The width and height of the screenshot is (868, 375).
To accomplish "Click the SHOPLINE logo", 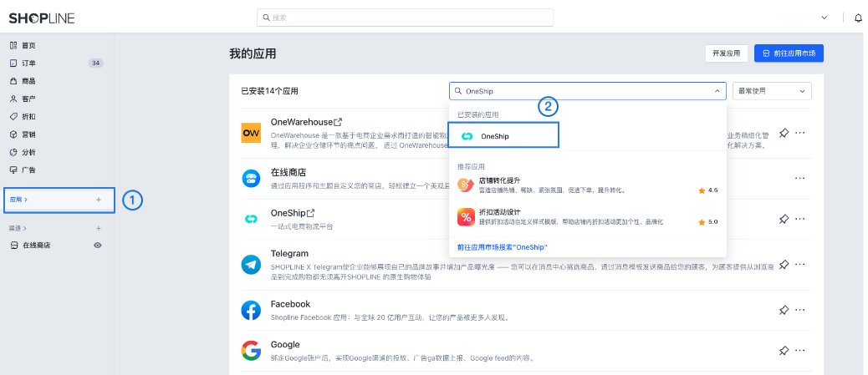I will coord(42,18).
